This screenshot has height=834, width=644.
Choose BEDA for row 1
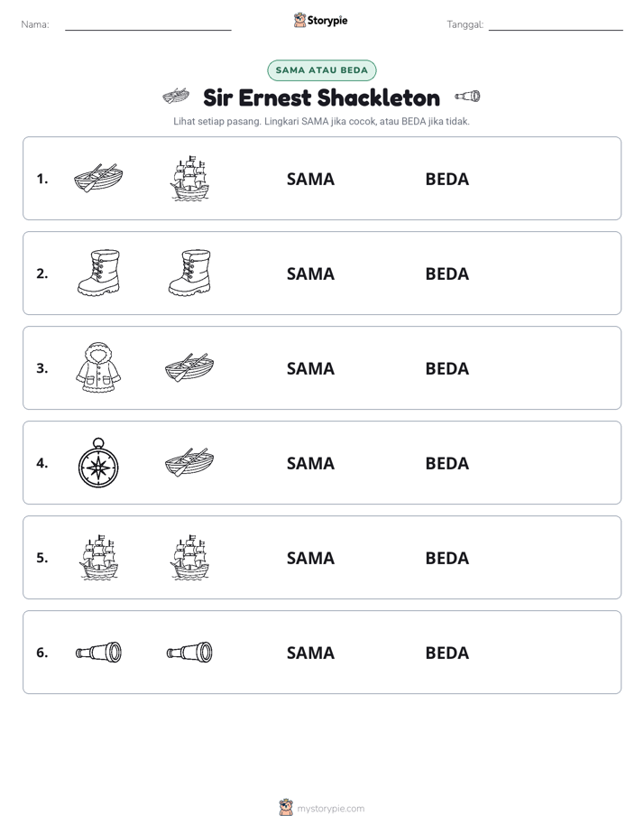tap(446, 180)
